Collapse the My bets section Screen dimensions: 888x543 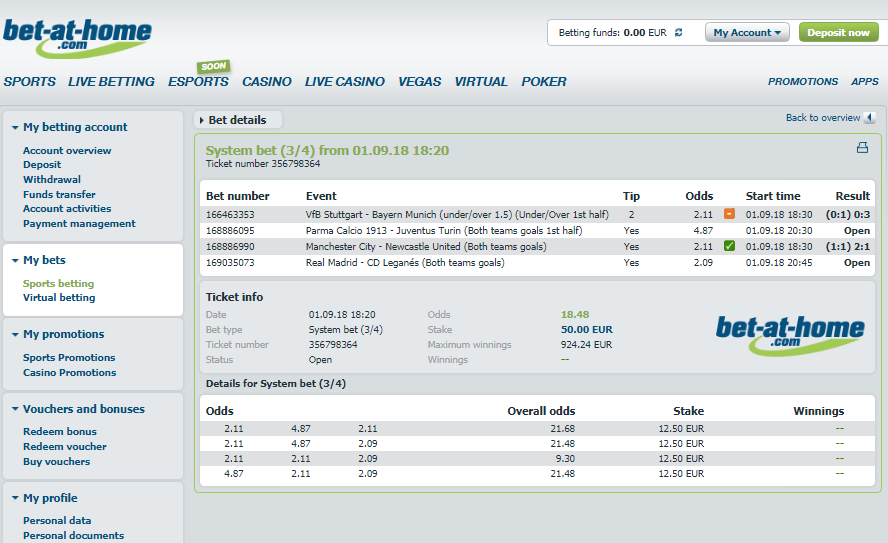[x=15, y=260]
